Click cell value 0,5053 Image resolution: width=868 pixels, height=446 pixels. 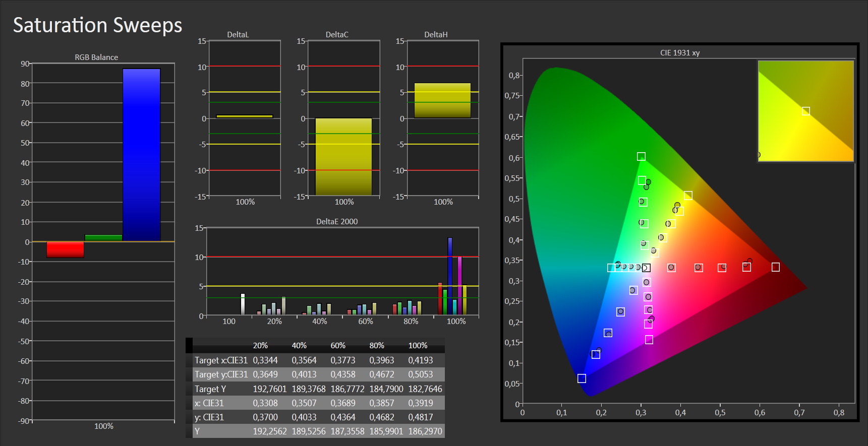coord(421,374)
